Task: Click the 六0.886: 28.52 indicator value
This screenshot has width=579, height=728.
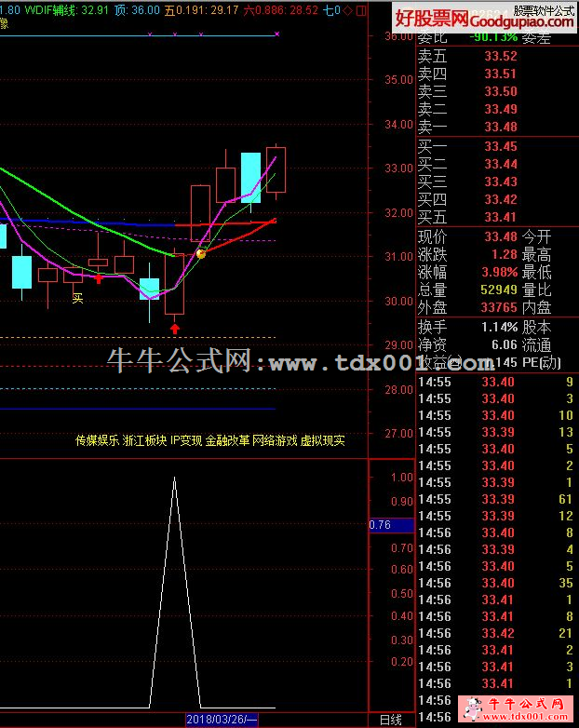Action: click(281, 9)
